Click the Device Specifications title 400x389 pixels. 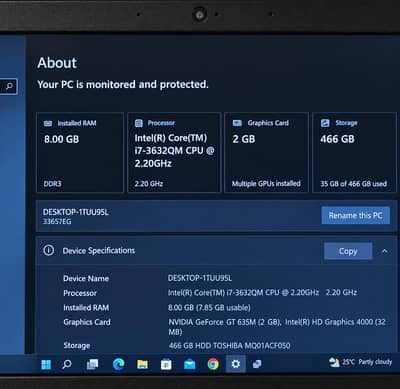pos(99,250)
